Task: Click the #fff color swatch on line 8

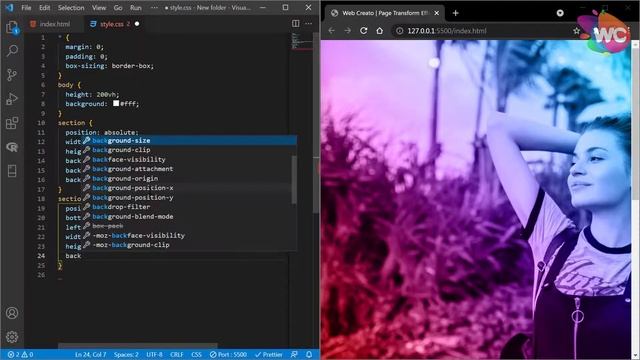Action: [x=116, y=104]
